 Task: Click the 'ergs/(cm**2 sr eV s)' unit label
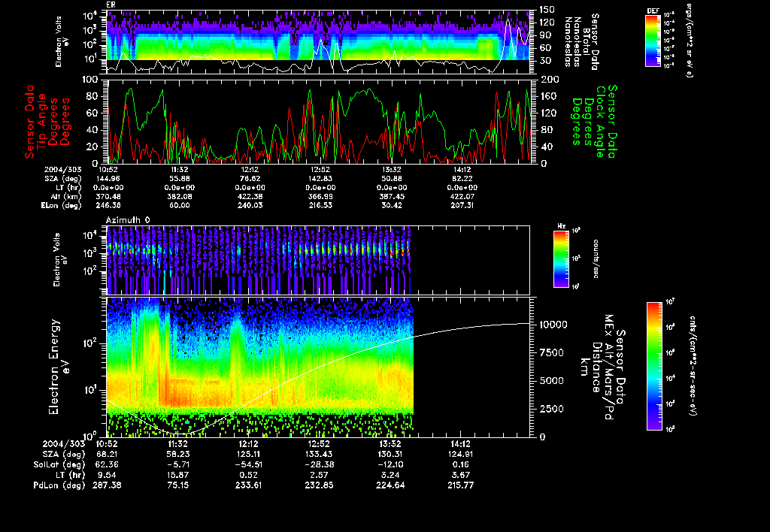click(x=688, y=41)
